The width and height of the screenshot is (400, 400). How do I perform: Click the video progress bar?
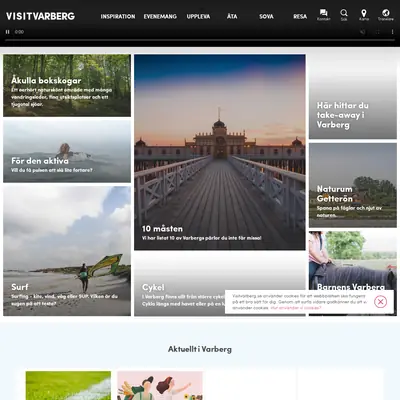tap(200, 40)
